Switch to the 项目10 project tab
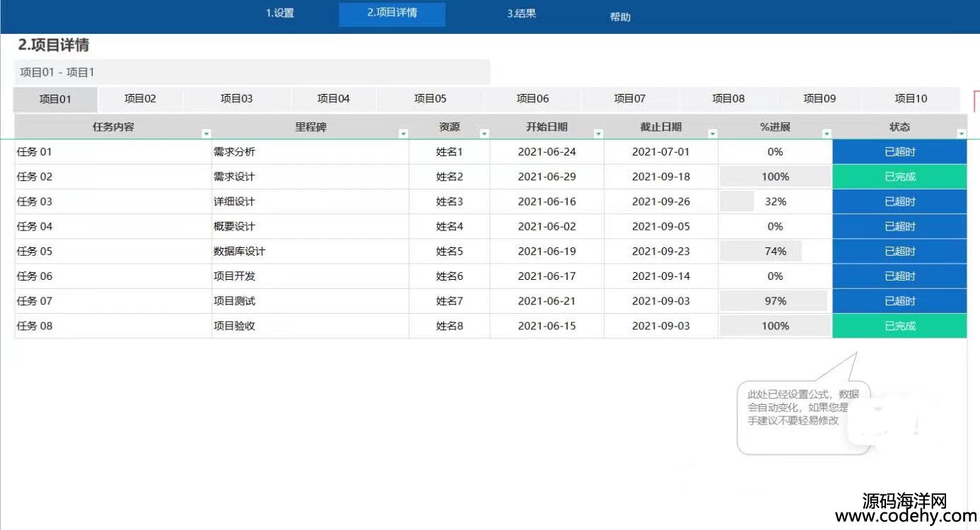Screen dimensions: 980x530 tap(911, 99)
